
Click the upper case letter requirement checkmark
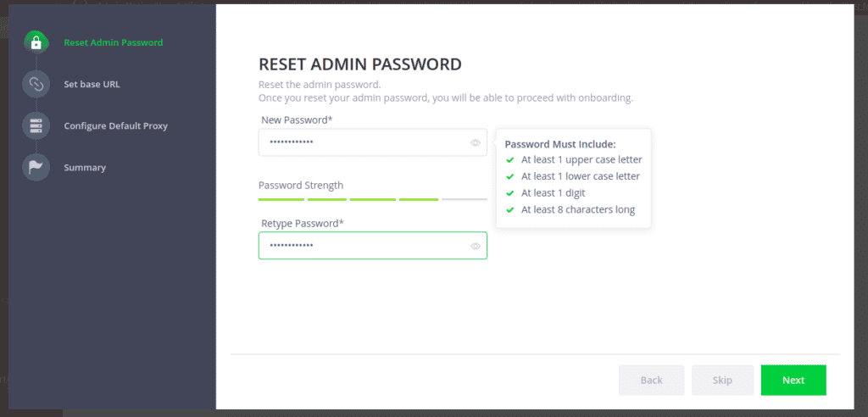click(x=510, y=159)
